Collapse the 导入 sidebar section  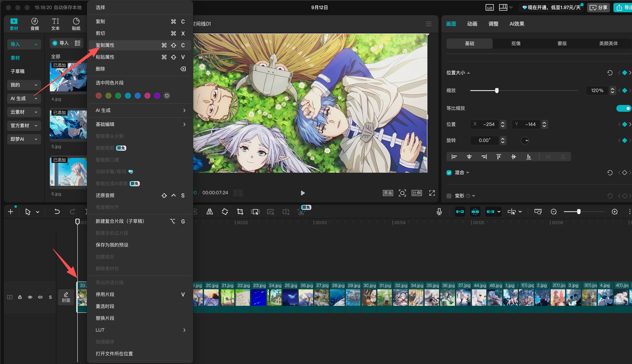point(24,44)
